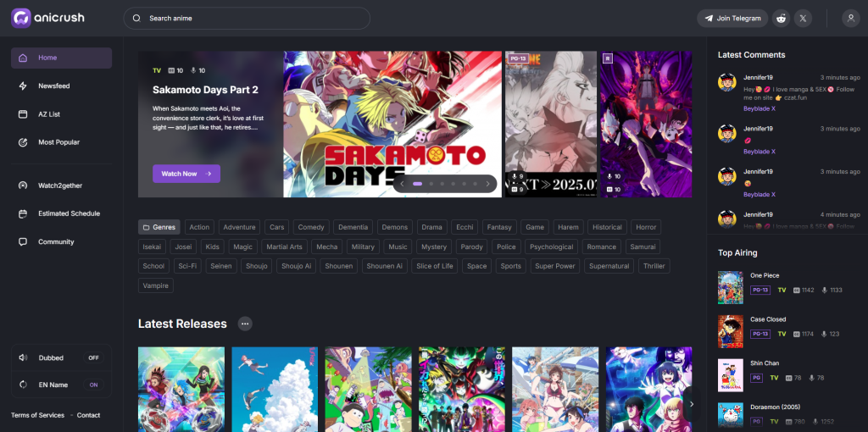Viewport: 868px width, 432px height.
Task: Go to next slide in hero carousel
Action: [487, 184]
